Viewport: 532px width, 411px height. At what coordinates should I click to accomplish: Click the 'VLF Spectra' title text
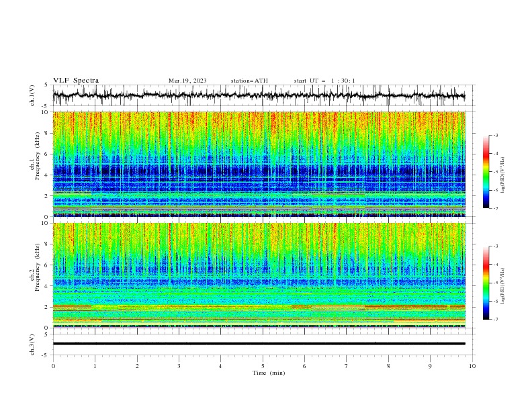point(76,81)
